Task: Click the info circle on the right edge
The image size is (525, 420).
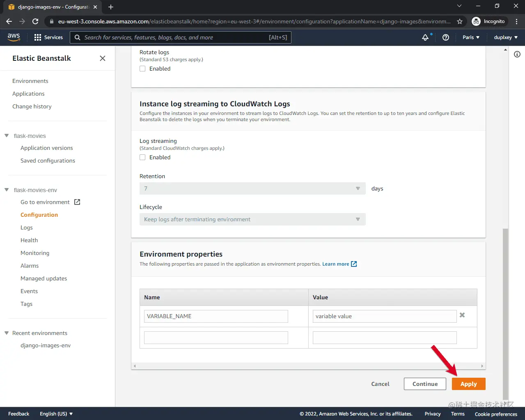Action: [517, 54]
